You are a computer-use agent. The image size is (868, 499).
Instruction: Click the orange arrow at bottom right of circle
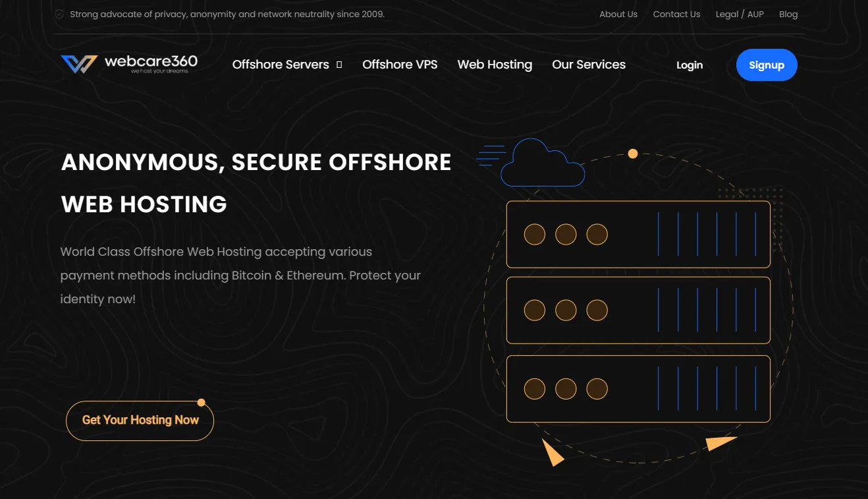[x=719, y=443]
